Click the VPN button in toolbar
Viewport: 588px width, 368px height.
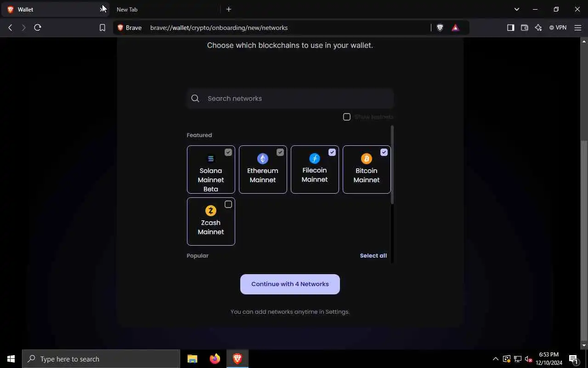558,28
